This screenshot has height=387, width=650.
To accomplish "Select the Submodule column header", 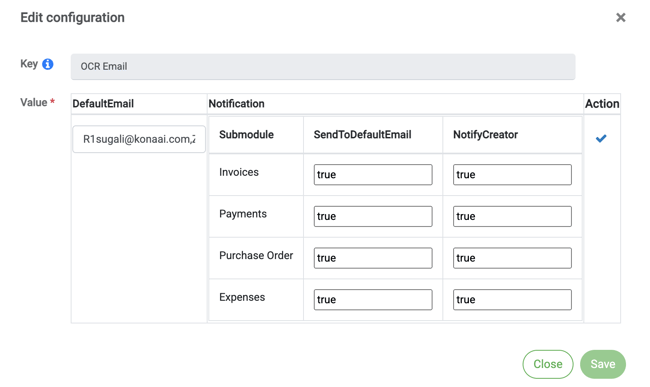I will (246, 135).
